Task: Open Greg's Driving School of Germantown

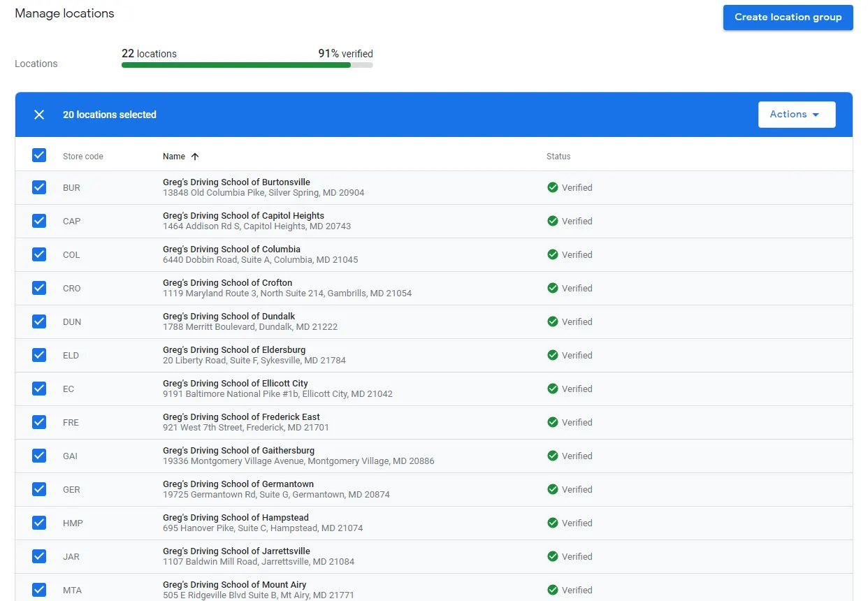Action: click(x=238, y=484)
